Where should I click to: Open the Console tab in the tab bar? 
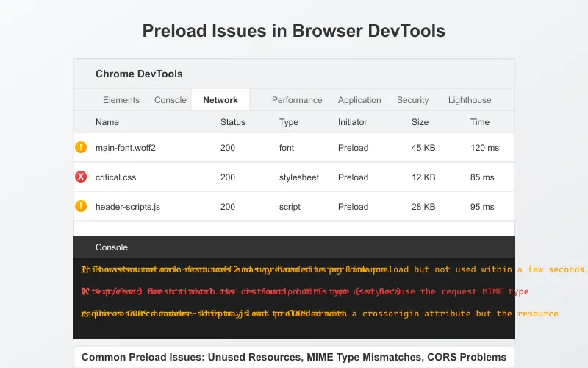pyautogui.click(x=171, y=100)
